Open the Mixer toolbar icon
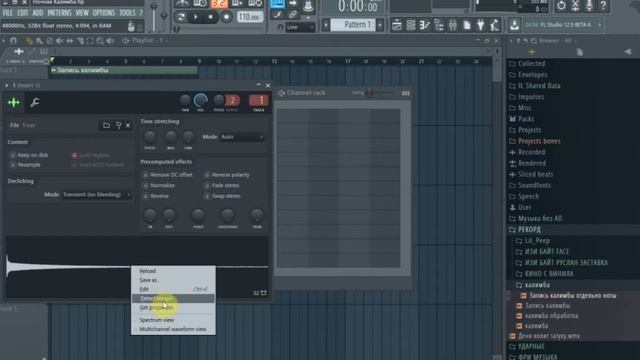The height and width of the screenshot is (360, 640). click(453, 25)
